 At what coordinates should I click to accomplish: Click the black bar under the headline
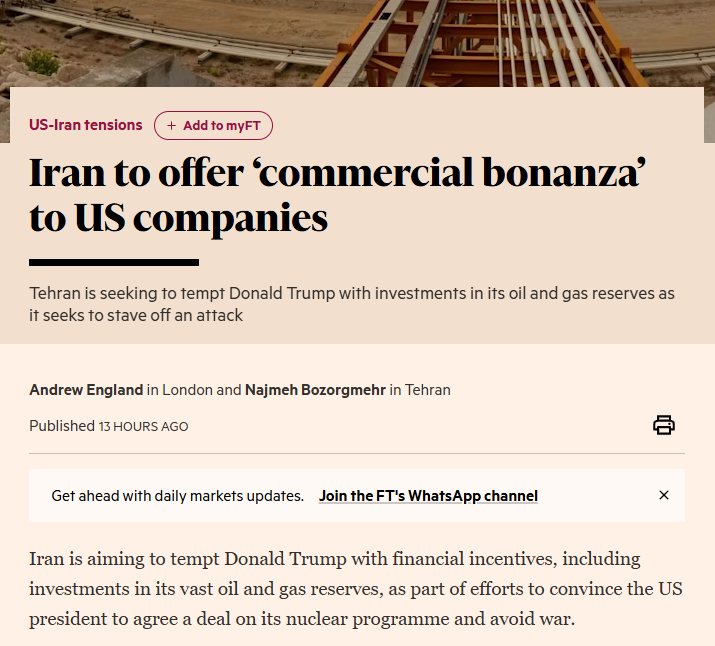click(114, 262)
